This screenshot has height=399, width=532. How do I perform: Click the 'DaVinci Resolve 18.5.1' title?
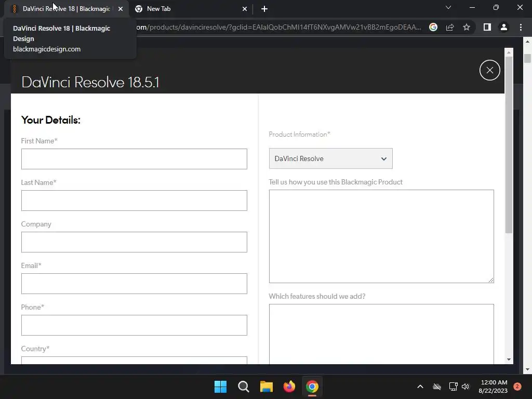tap(90, 82)
